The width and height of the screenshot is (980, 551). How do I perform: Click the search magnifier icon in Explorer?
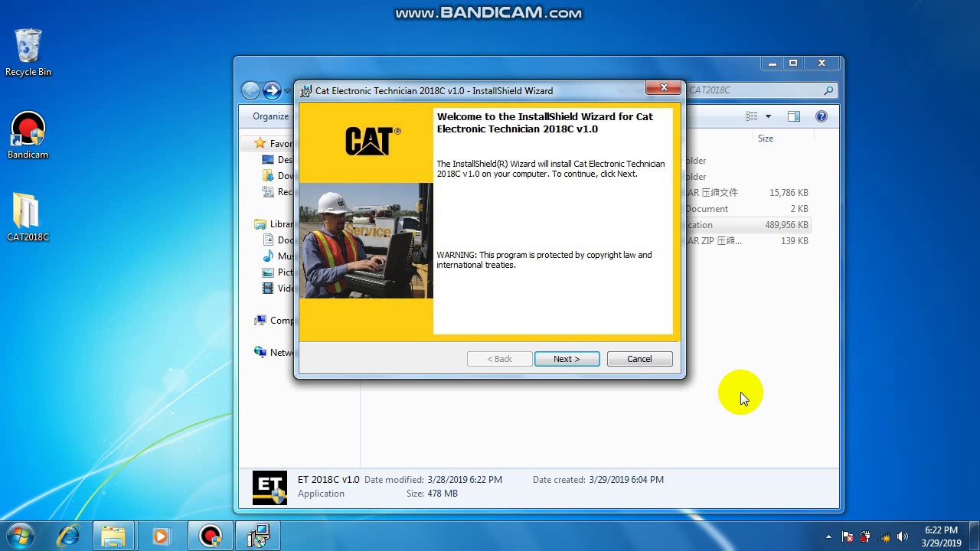(828, 90)
